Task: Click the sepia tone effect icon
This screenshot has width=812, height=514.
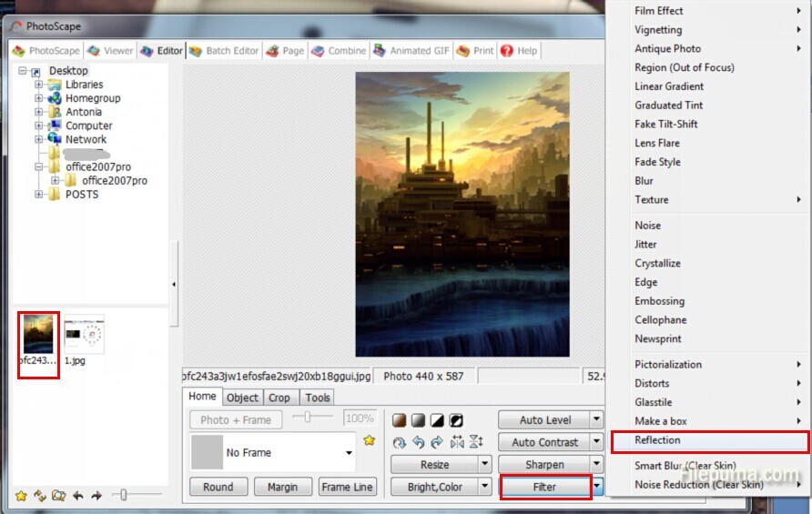Action: (399, 420)
